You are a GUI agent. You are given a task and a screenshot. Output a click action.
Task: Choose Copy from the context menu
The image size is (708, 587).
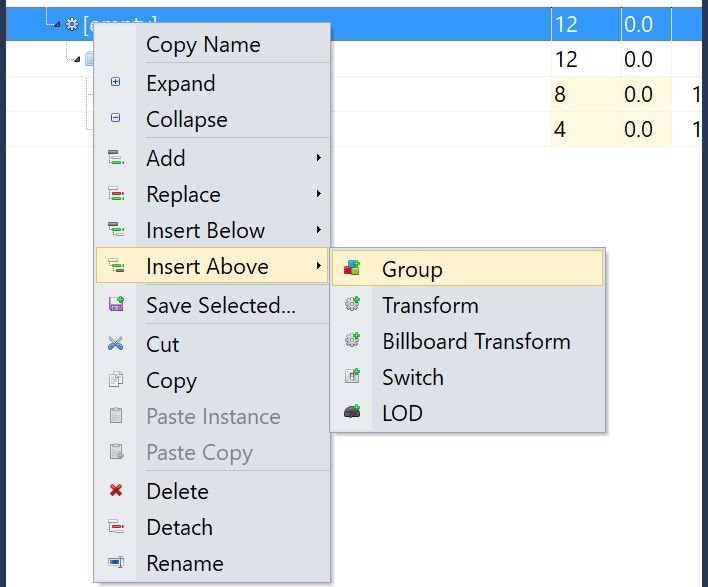(x=171, y=380)
